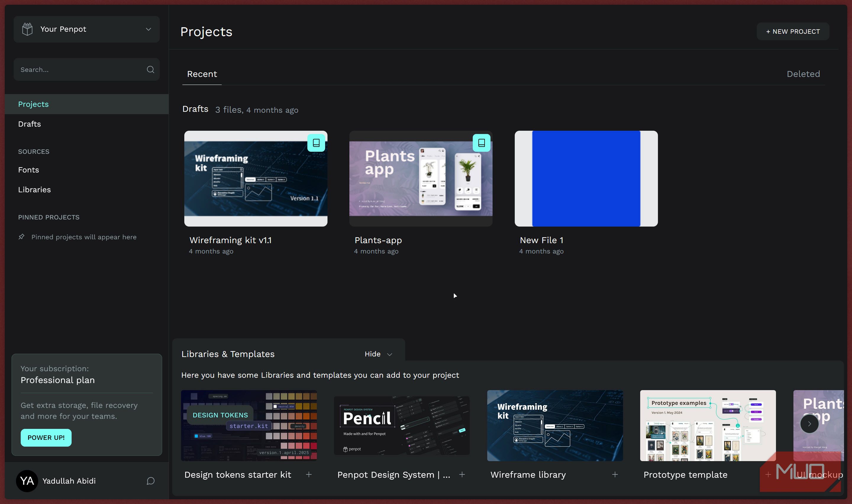Image resolution: width=852 pixels, height=504 pixels.
Task: Click the Yadullah Abidi user name
Action: coord(69,481)
